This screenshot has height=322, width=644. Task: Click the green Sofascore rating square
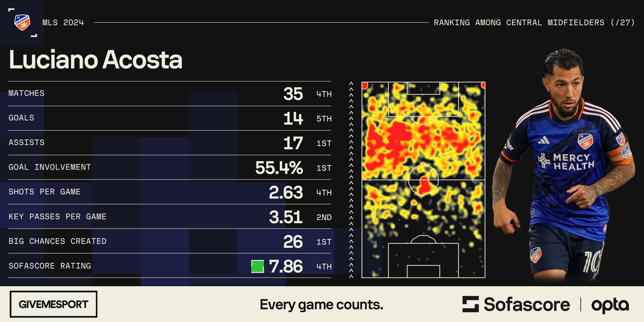click(257, 266)
